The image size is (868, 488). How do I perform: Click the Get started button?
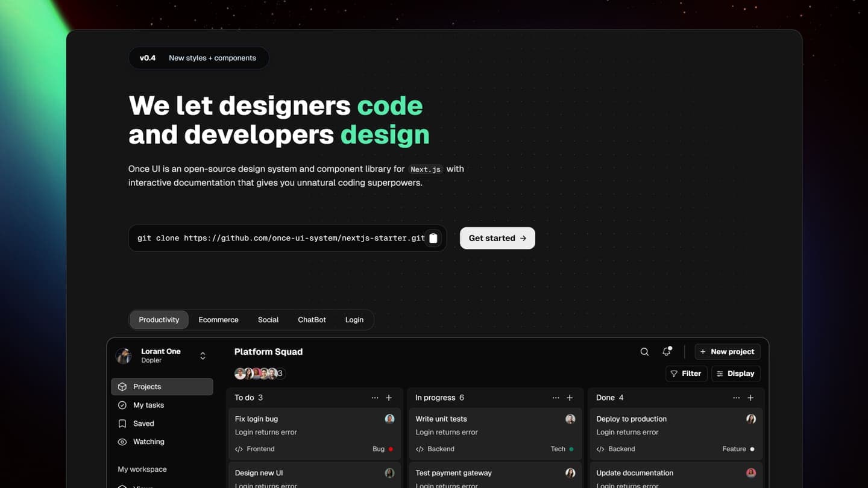tap(497, 238)
